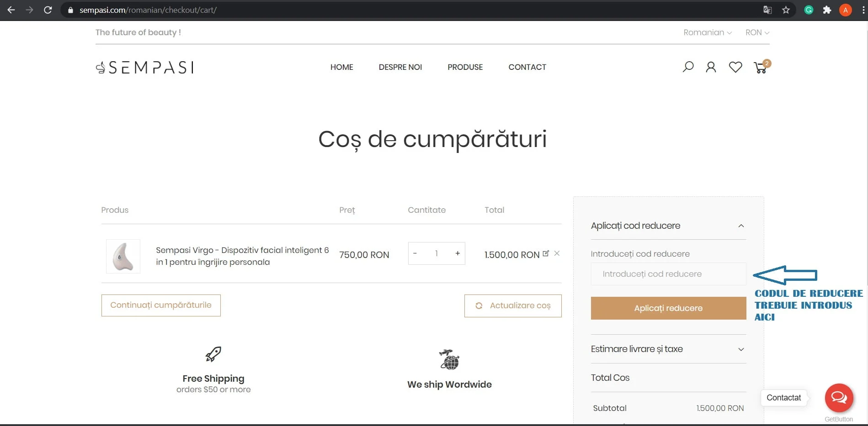Open the RON currency dropdown
The height and width of the screenshot is (426, 868).
click(x=757, y=32)
